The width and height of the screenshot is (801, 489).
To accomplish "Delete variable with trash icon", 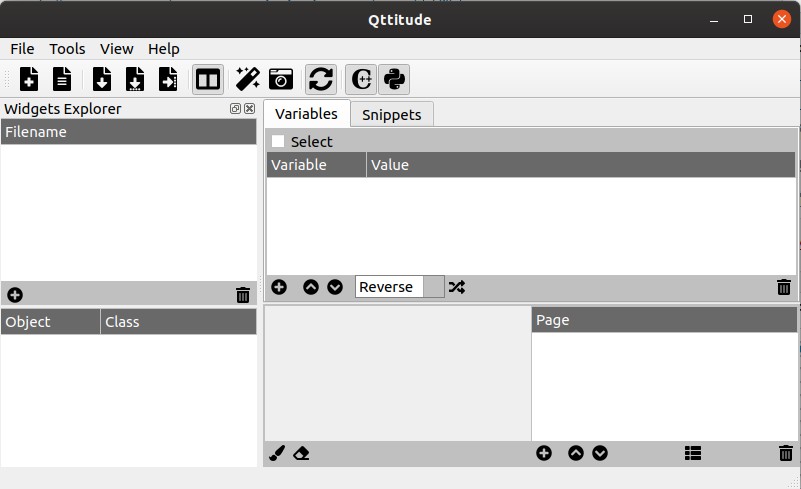I will [784, 287].
